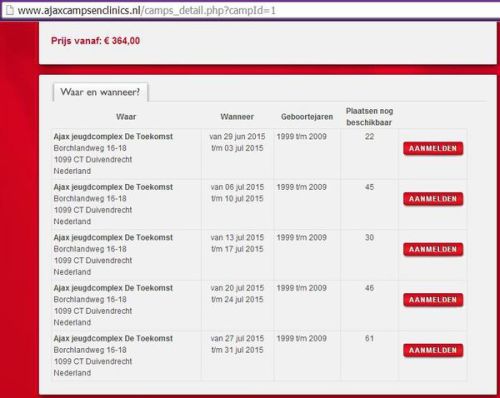Click '1999 t/m 2009' in the 29 jun row
Screen dimensions: 500x398
[x=302, y=137]
